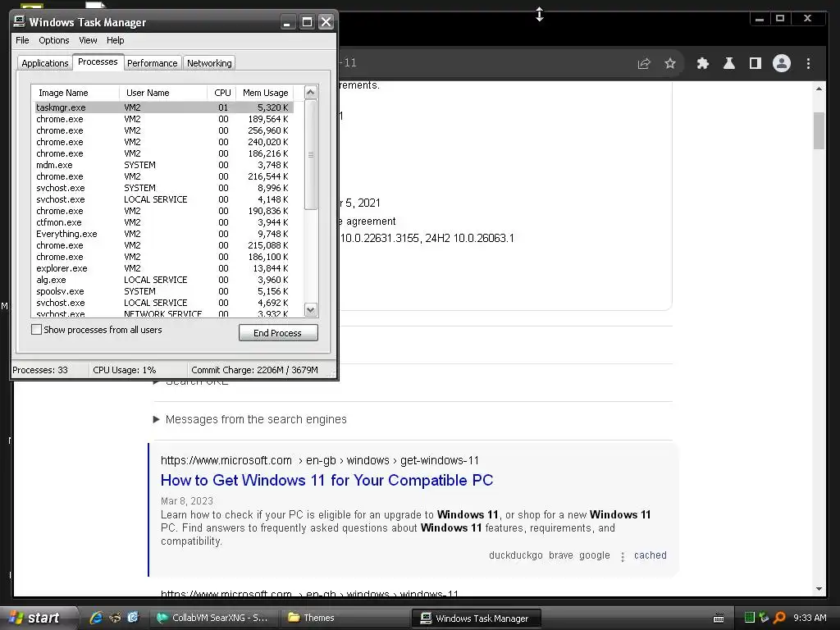
Task: Open Task Manager Options menu
Action: tap(53, 40)
